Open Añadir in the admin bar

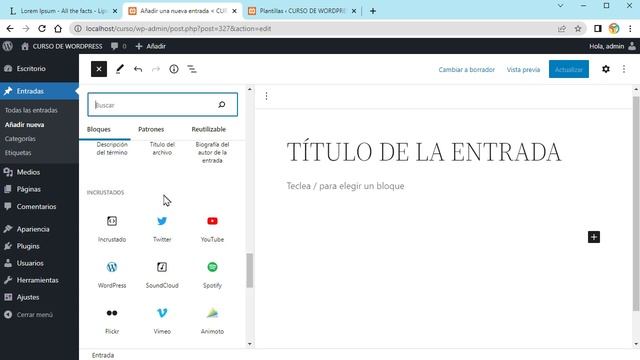click(x=151, y=46)
